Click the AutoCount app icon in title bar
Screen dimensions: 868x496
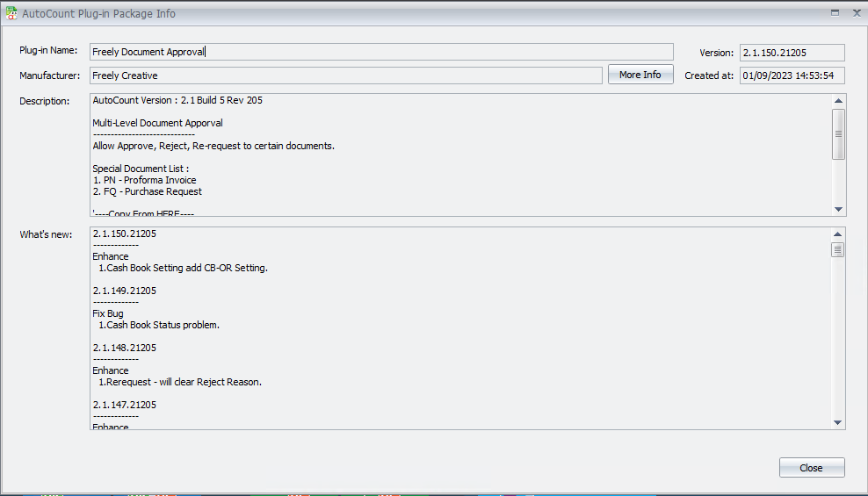click(x=11, y=13)
